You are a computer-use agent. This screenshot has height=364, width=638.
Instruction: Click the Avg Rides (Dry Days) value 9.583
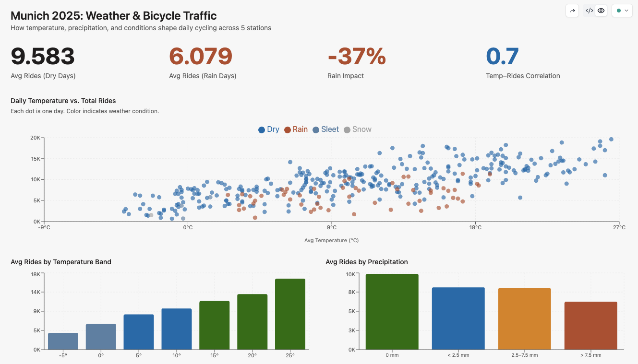[x=43, y=57]
